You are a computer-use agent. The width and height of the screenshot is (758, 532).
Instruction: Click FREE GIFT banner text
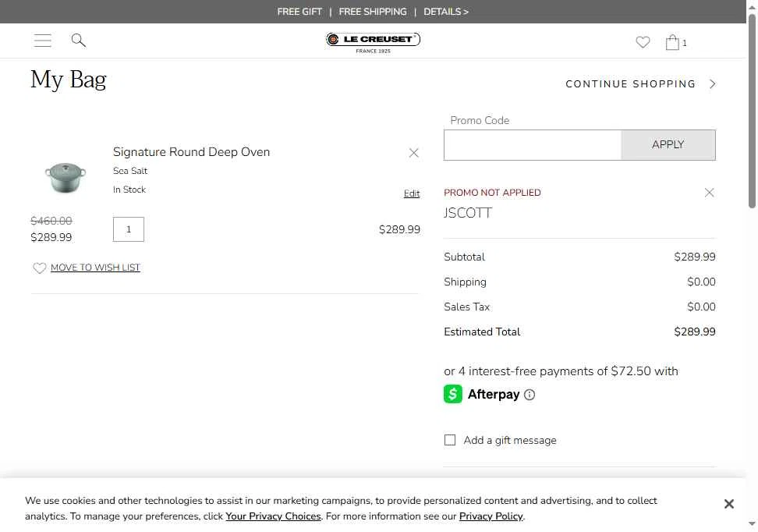(x=299, y=12)
